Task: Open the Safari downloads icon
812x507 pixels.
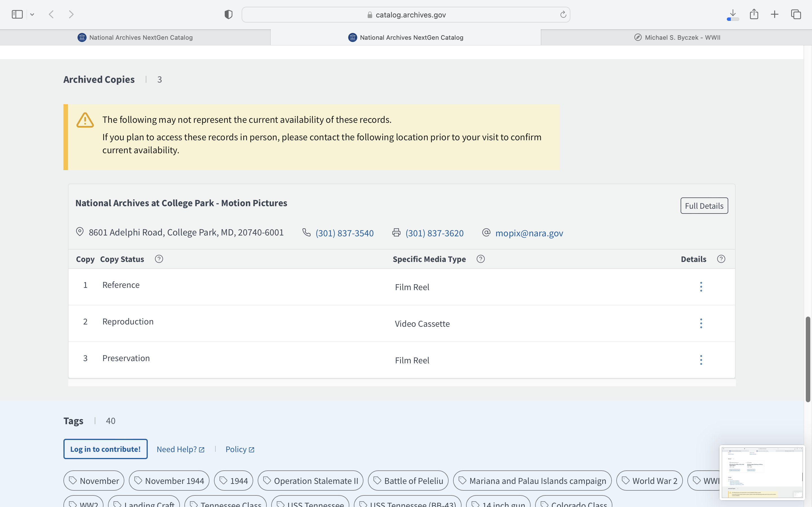Action: pyautogui.click(x=733, y=14)
